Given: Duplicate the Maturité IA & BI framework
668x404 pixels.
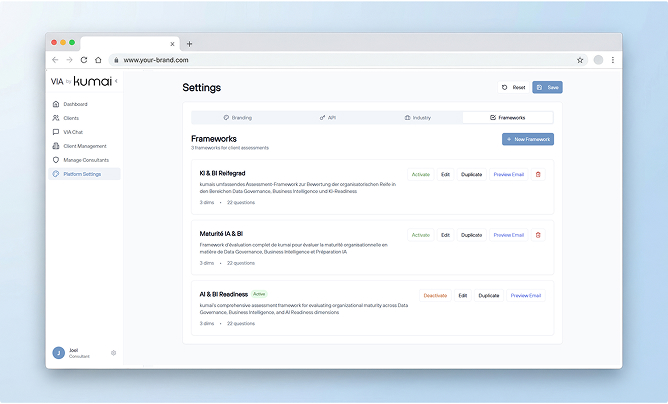Looking at the screenshot, I should (471, 235).
